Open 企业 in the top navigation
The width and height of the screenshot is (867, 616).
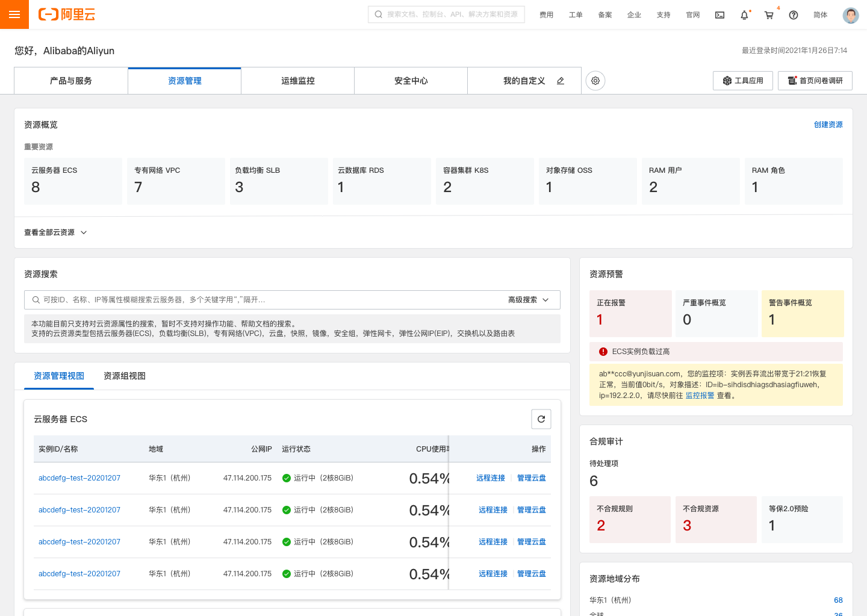tap(634, 15)
